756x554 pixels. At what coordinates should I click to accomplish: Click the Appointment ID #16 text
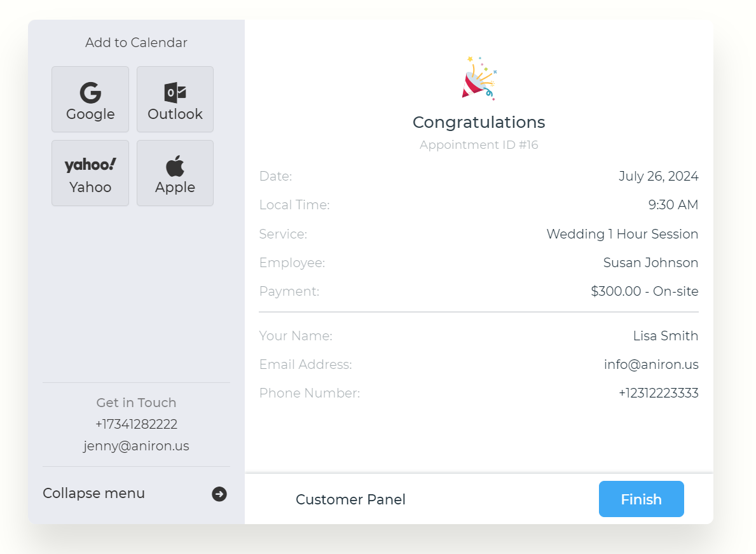coord(479,145)
